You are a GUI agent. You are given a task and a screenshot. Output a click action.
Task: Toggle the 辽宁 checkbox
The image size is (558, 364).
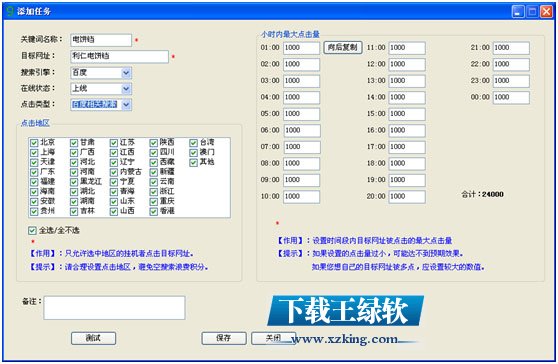[x=114, y=163]
